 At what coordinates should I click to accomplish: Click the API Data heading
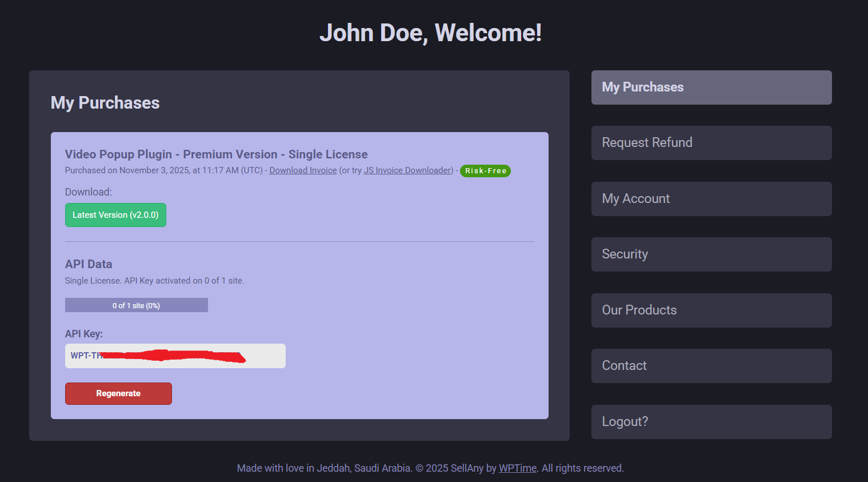[x=89, y=264]
